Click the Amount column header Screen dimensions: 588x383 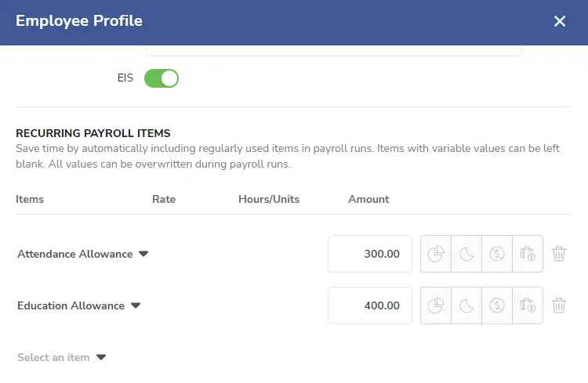(x=368, y=199)
